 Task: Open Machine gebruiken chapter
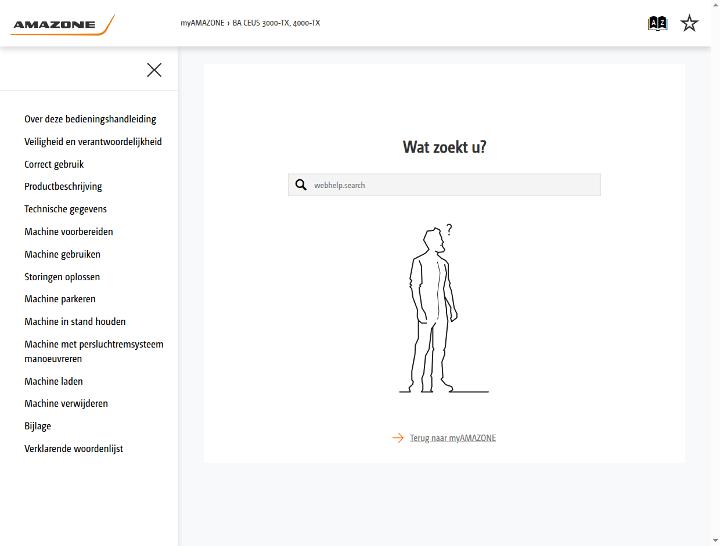coord(62,254)
